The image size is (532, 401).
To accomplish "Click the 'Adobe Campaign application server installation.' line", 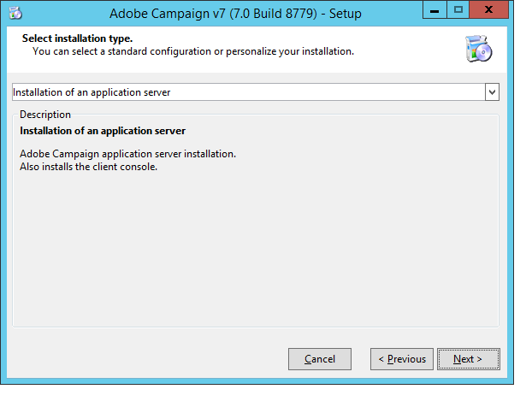I will tap(127, 154).
